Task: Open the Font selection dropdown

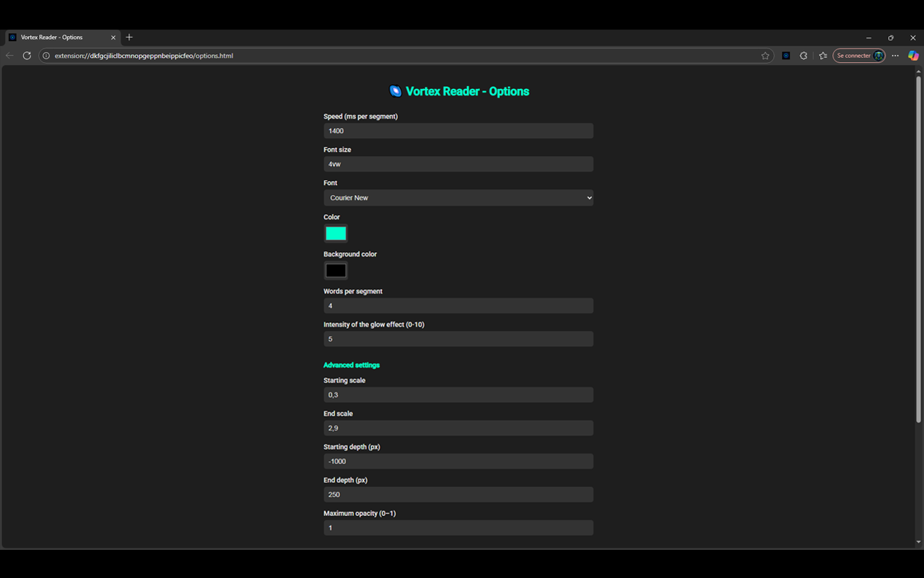Action: (x=458, y=197)
